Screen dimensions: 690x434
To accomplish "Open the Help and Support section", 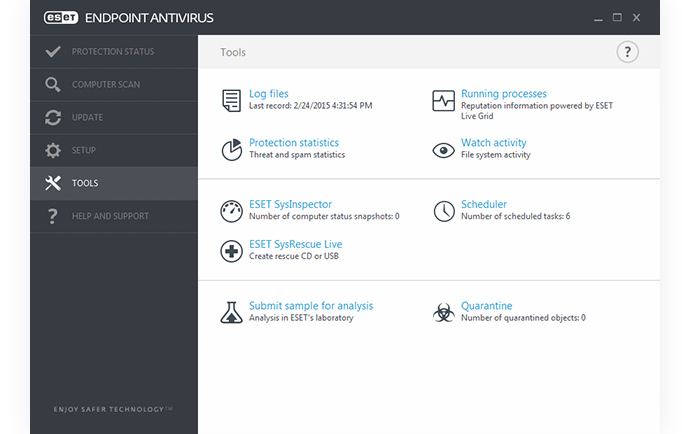I will pos(114,216).
